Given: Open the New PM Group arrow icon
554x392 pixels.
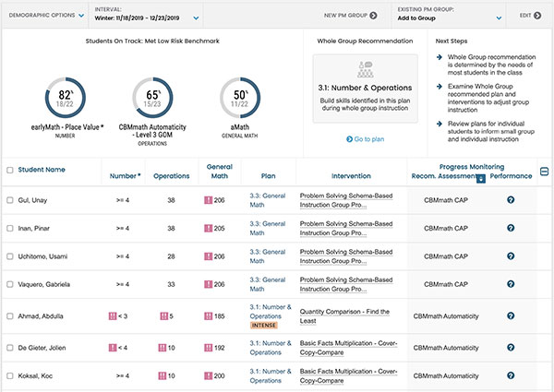Looking at the screenshot, I should [373, 16].
